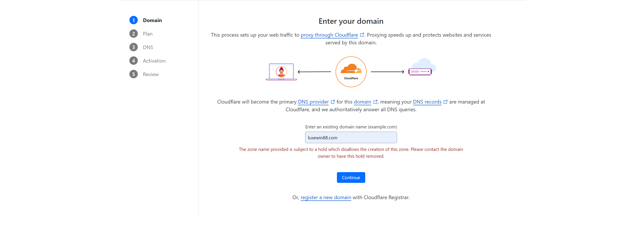Open the register a new domain link
Screen dimensions: 644x227
click(326, 197)
